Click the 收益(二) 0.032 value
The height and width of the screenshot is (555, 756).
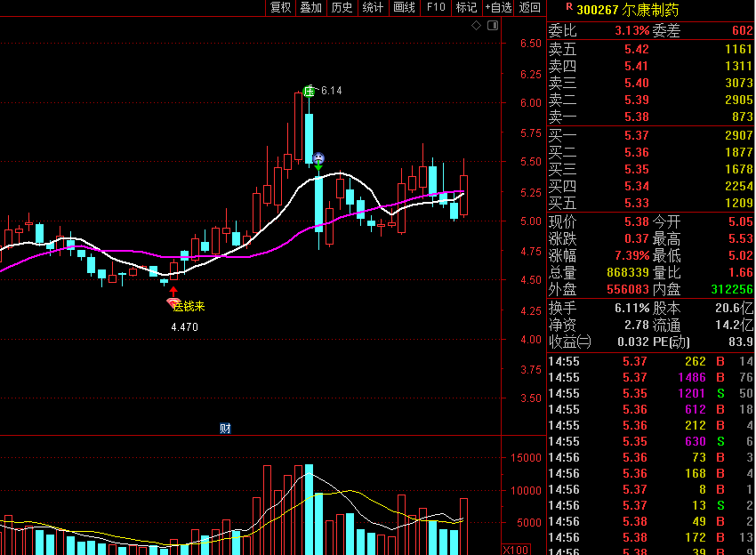point(633,342)
